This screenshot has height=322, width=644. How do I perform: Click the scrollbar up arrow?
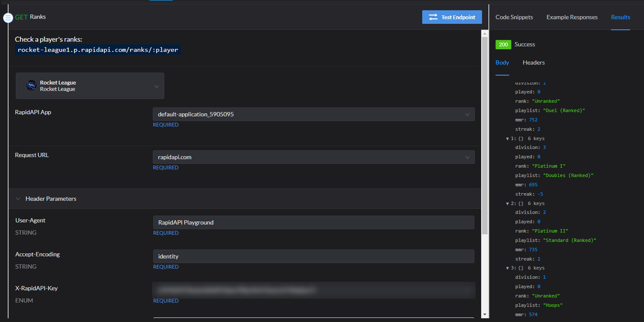[485, 34]
